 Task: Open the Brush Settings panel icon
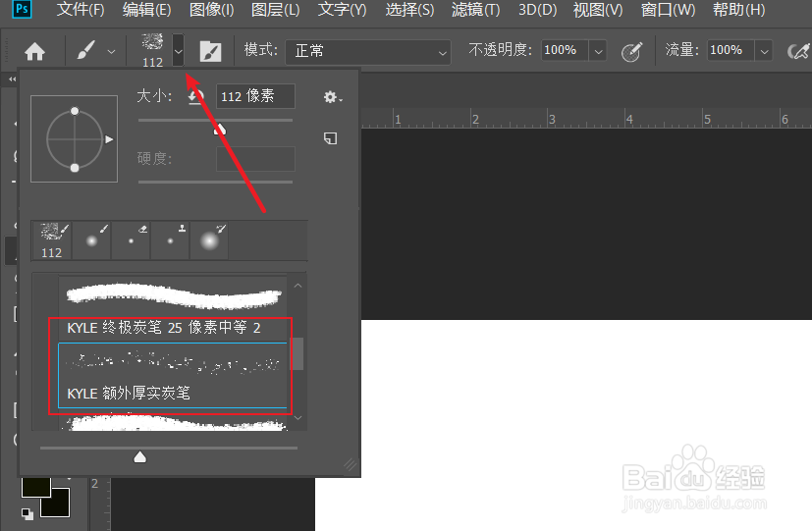click(x=210, y=51)
